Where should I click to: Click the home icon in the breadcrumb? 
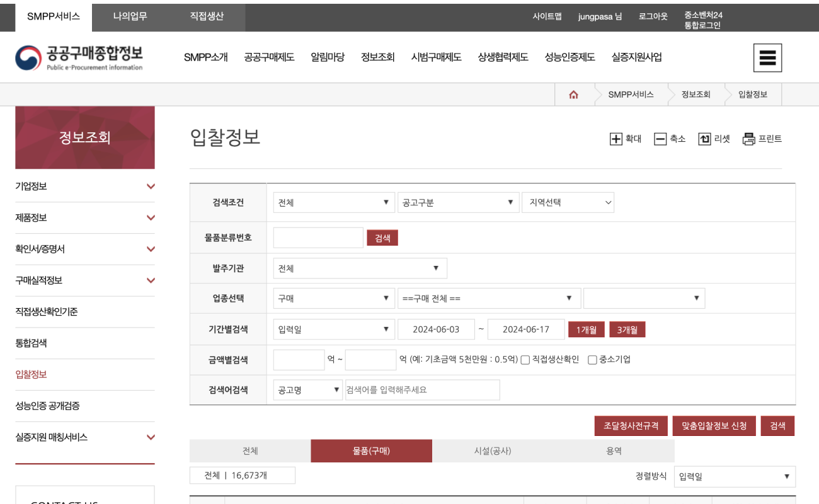tap(573, 93)
